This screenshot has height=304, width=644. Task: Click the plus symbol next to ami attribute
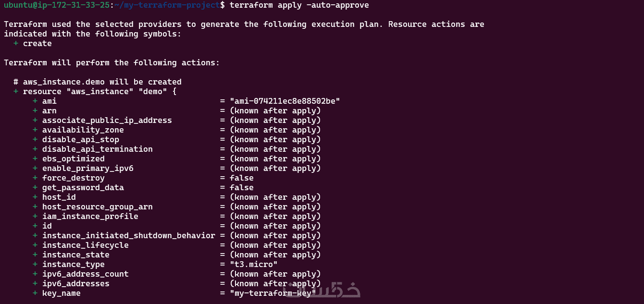click(x=35, y=101)
